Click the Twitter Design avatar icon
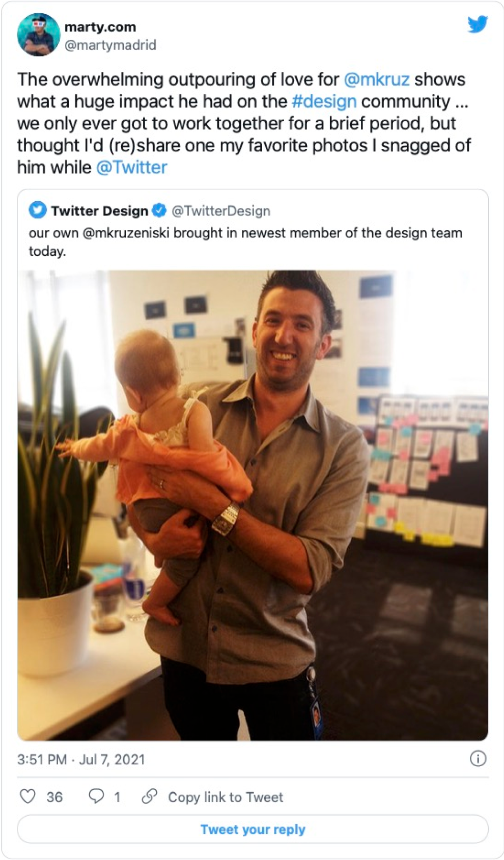 (x=37, y=210)
